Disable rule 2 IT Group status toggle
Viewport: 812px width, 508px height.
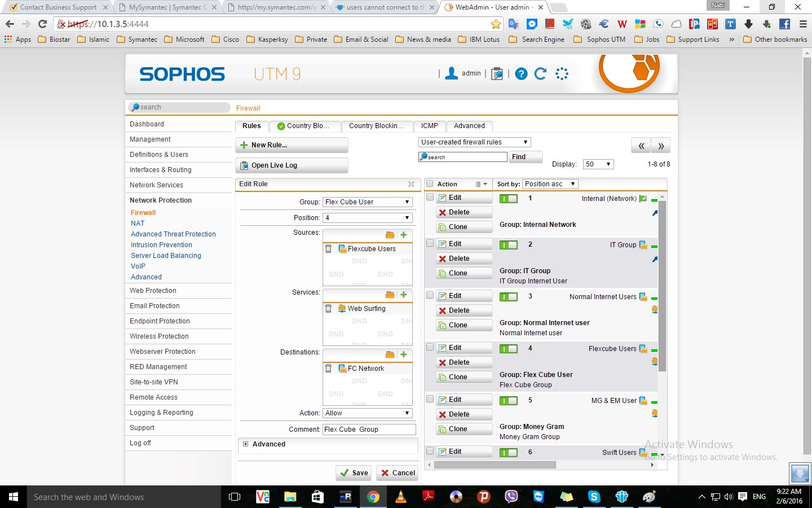click(x=509, y=245)
